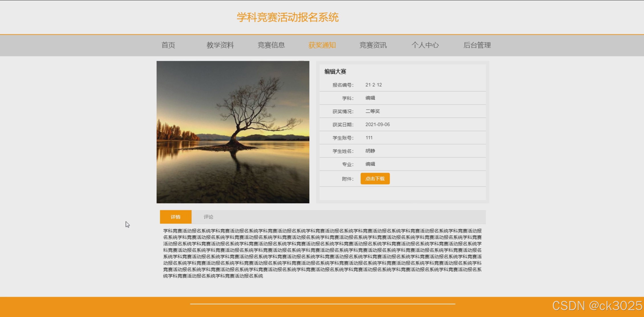Open 个人中心 personal center

click(425, 45)
